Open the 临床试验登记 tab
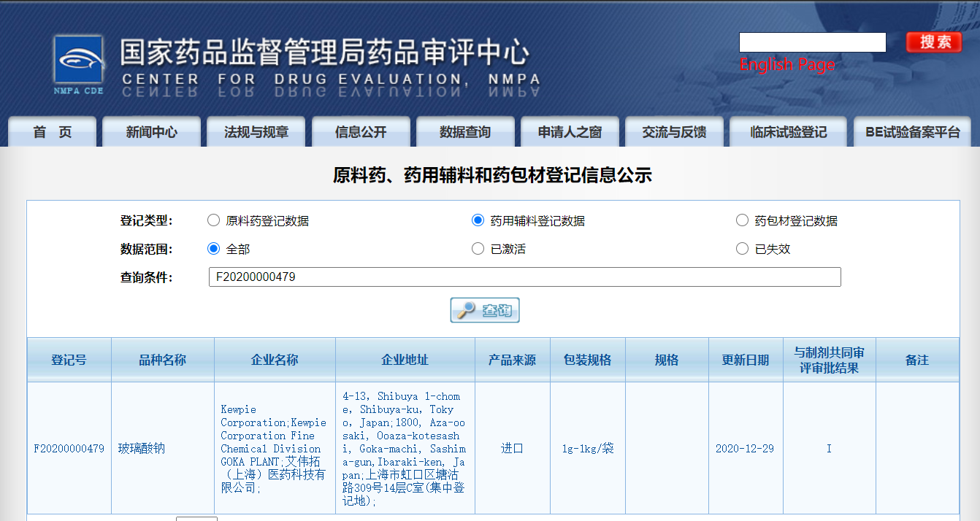This screenshot has height=521, width=980. [x=788, y=131]
